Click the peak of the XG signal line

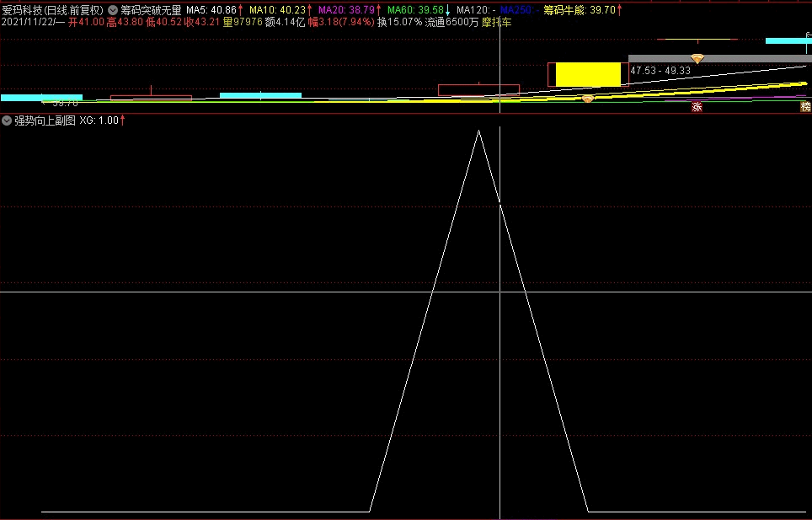[x=478, y=131]
